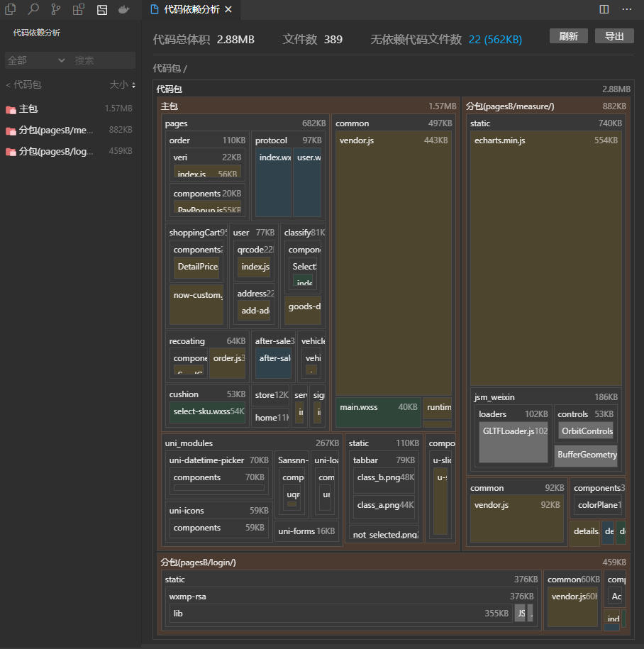Image resolution: width=644 pixels, height=649 pixels.
Task: Click the split editor icon
Action: coord(604,9)
